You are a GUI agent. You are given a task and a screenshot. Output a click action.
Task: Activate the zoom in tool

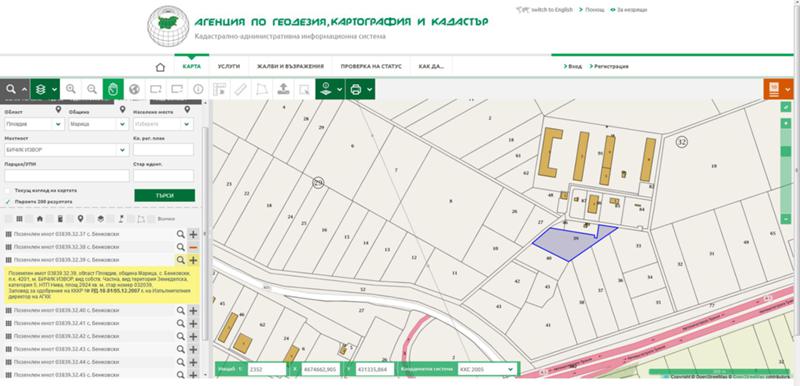point(70,89)
